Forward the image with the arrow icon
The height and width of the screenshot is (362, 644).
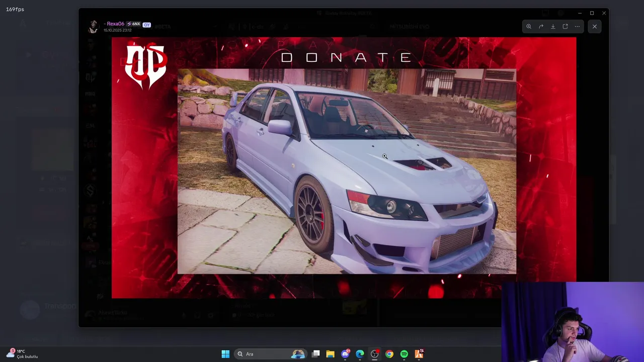coord(541,27)
